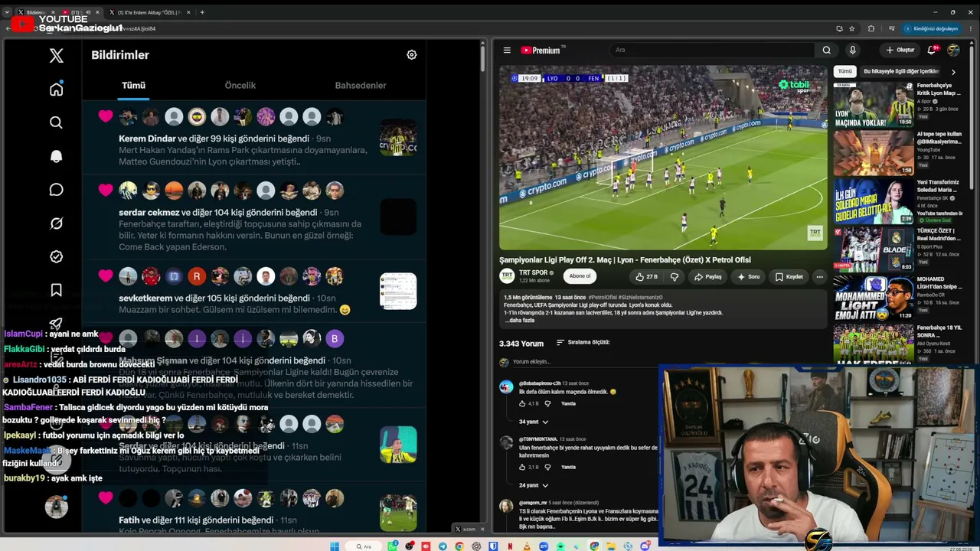Go to the YouTube Premium home logo

[543, 50]
